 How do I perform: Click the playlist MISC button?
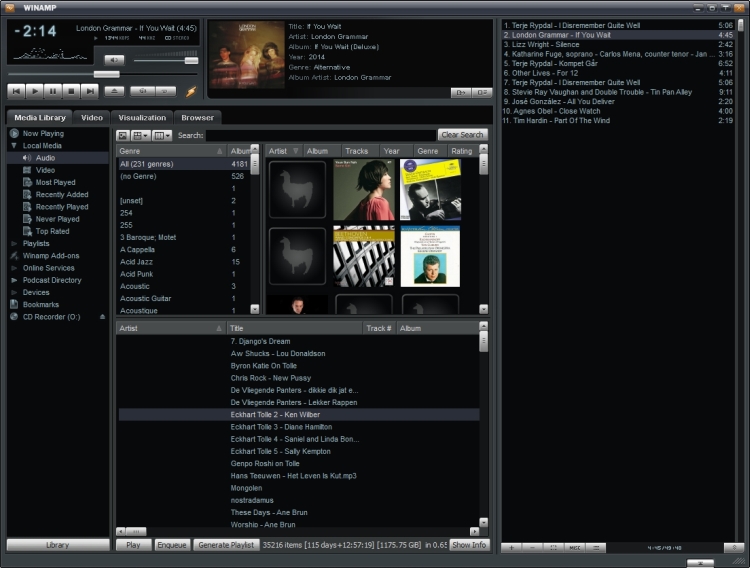coord(575,548)
